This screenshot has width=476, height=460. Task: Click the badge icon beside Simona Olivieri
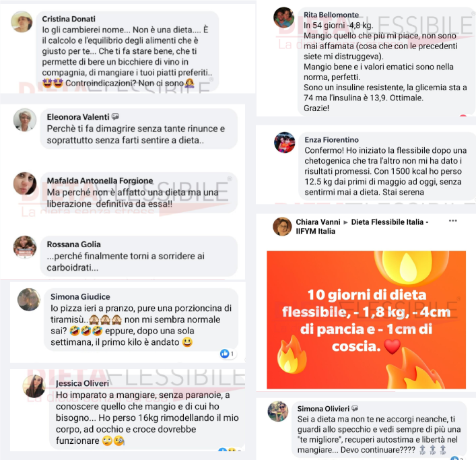coord(355,409)
